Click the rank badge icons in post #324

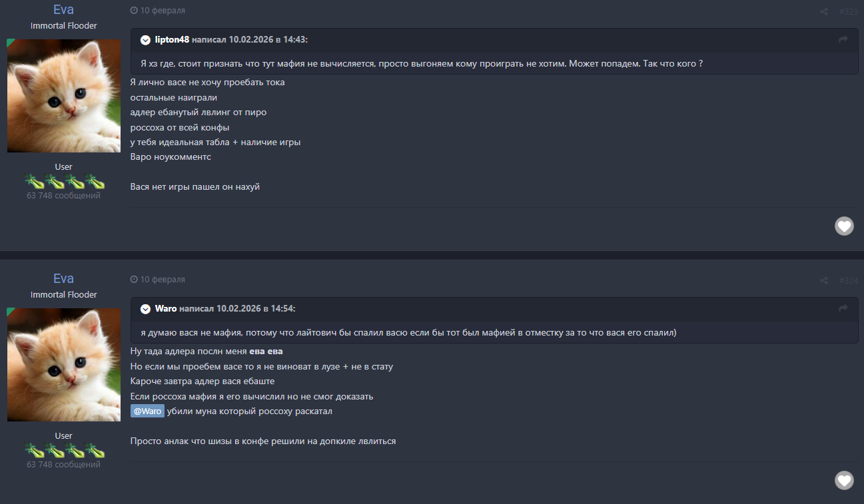pyautogui.click(x=65, y=450)
